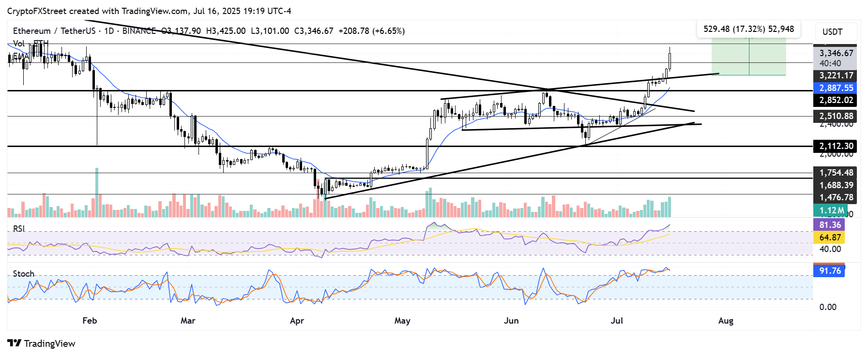
Task: Click the 91.76 Stoch value label
Action: (x=830, y=271)
